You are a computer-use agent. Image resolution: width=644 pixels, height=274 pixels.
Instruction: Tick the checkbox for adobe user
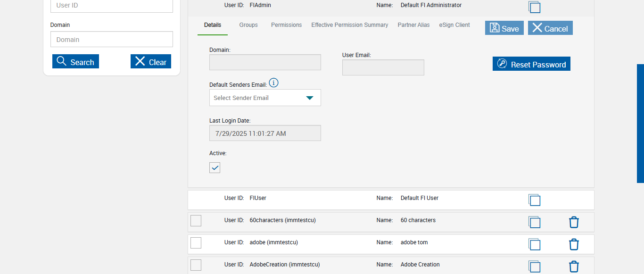coord(196,242)
